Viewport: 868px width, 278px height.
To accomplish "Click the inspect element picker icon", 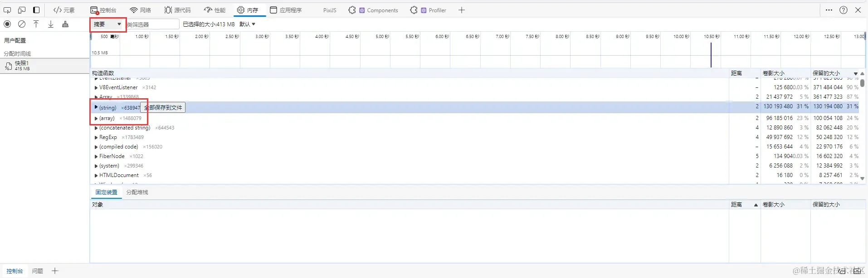I will [7, 10].
